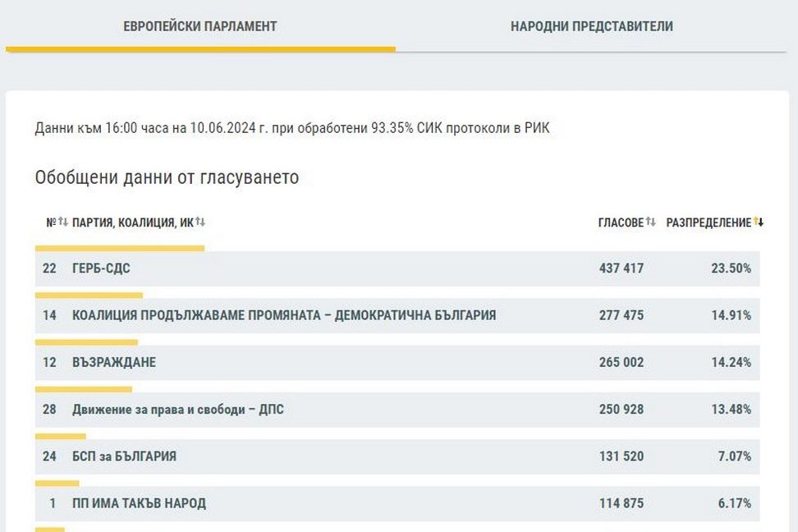The width and height of the screenshot is (798, 532).
Task: Click sort arrows icon next to ГЛАСОВЕ
Action: [x=651, y=222]
